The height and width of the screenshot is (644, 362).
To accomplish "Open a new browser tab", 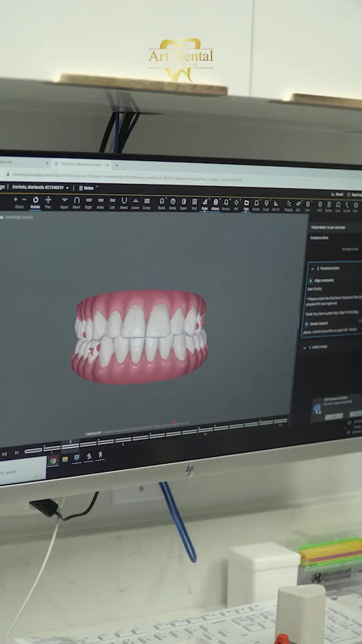I will click(117, 165).
